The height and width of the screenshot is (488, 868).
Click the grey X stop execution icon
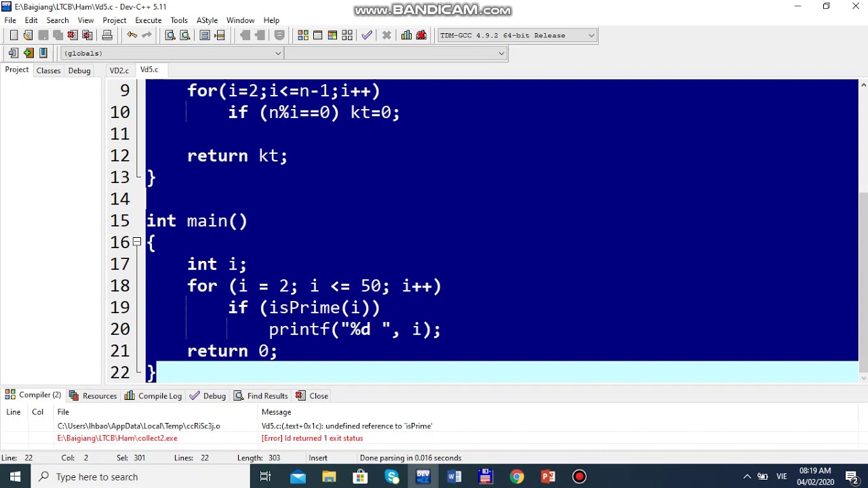click(387, 35)
